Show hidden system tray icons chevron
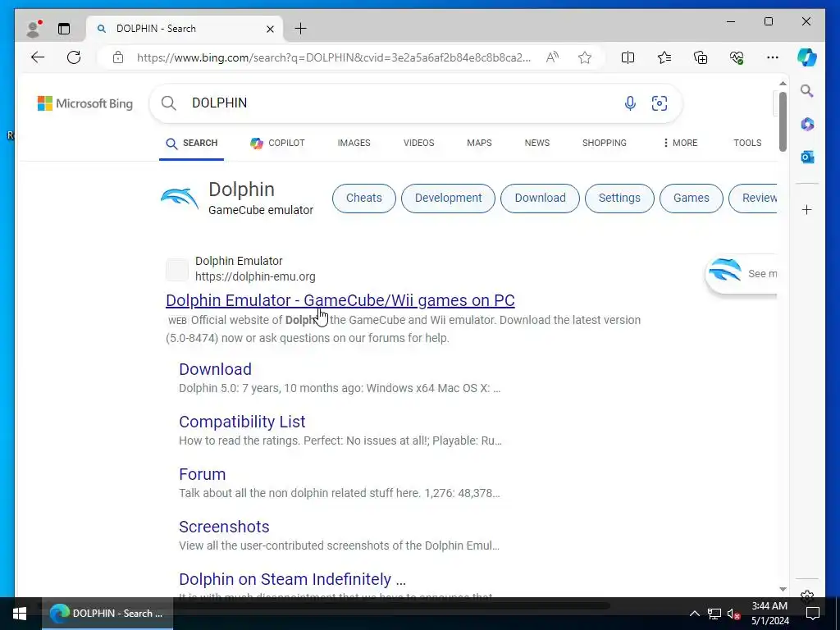840x630 pixels. coord(694,614)
